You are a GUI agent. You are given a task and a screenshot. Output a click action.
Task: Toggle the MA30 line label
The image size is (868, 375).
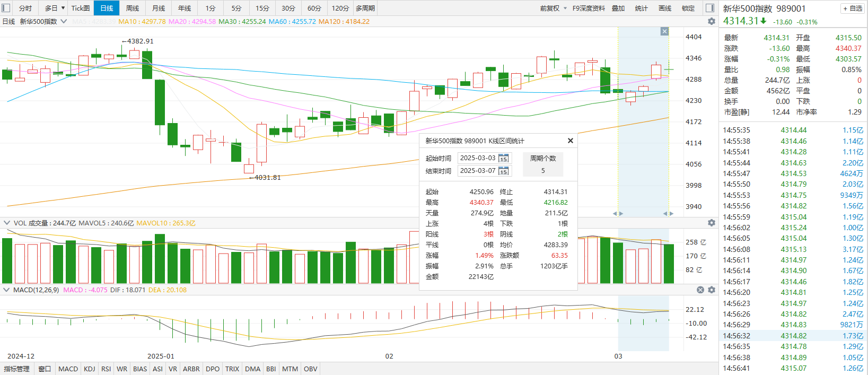pos(242,21)
